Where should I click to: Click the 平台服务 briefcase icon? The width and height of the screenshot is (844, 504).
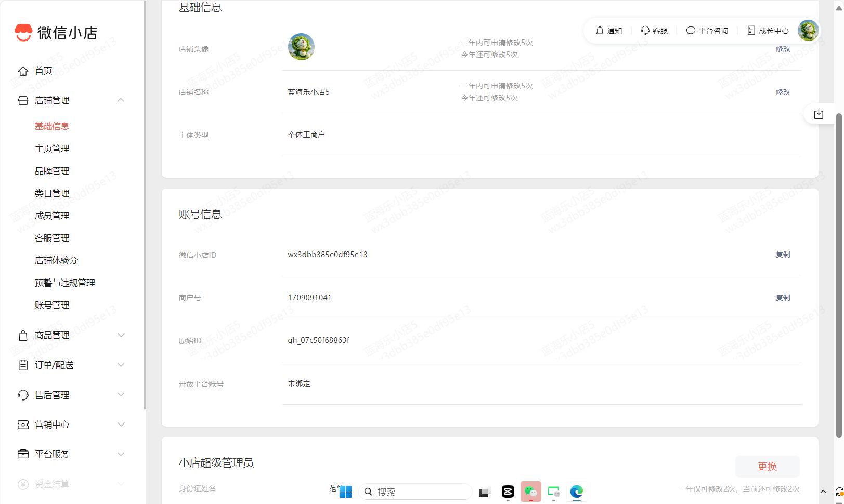[23, 454]
